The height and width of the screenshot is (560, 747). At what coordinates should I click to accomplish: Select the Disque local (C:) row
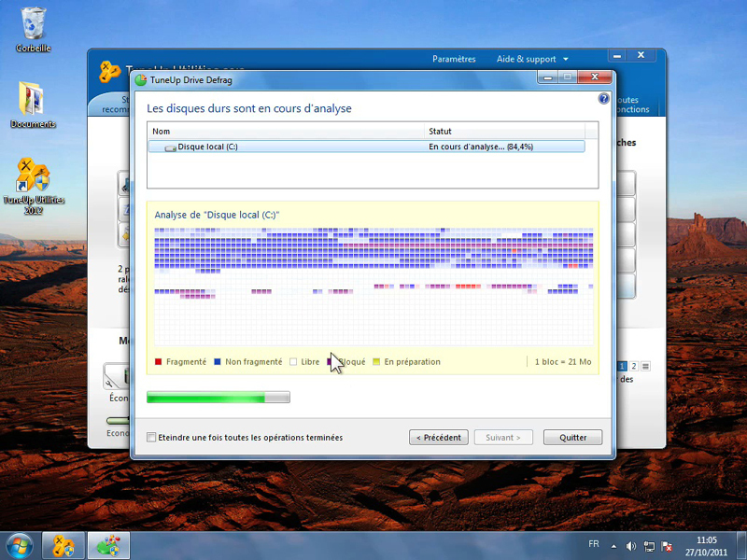[366, 147]
